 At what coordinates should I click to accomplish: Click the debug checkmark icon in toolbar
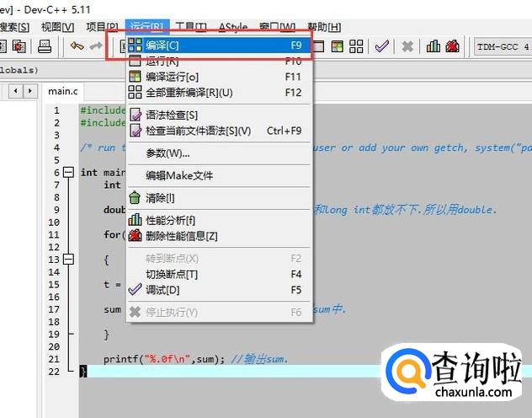[x=382, y=46]
